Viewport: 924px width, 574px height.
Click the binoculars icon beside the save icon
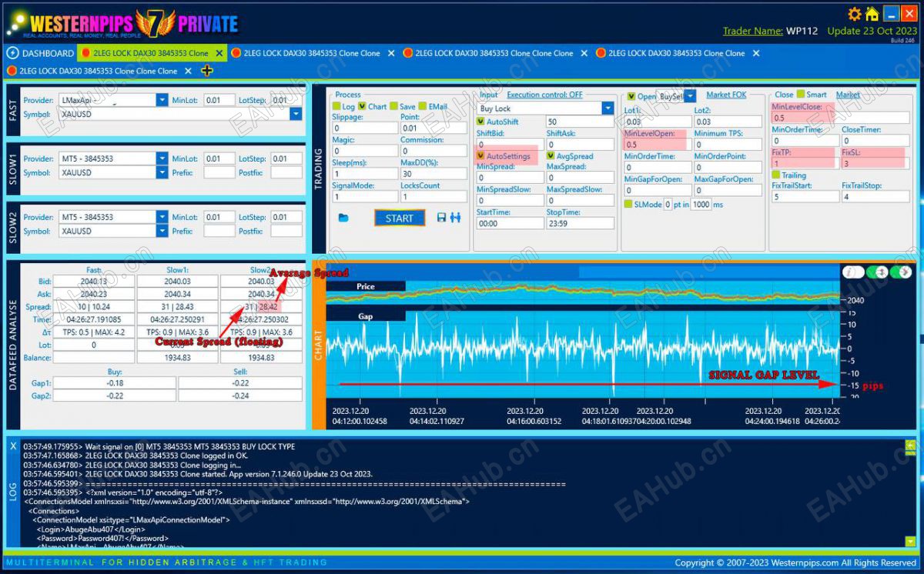coord(455,218)
